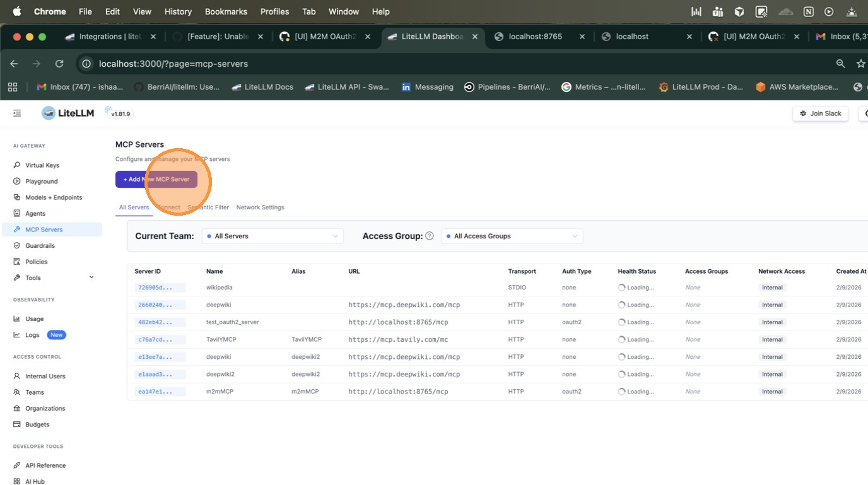Click the Virtual Keys key icon
The image size is (868, 485).
point(17,165)
